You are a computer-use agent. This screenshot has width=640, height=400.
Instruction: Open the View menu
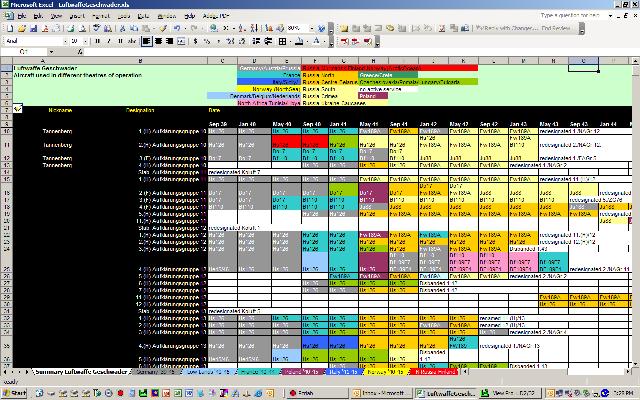tap(56, 16)
